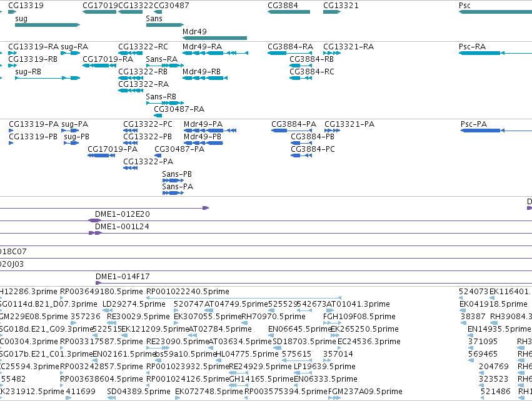The width and height of the screenshot is (532, 401).
Task: Click protein label CG13322-PB
Action: [148, 137]
